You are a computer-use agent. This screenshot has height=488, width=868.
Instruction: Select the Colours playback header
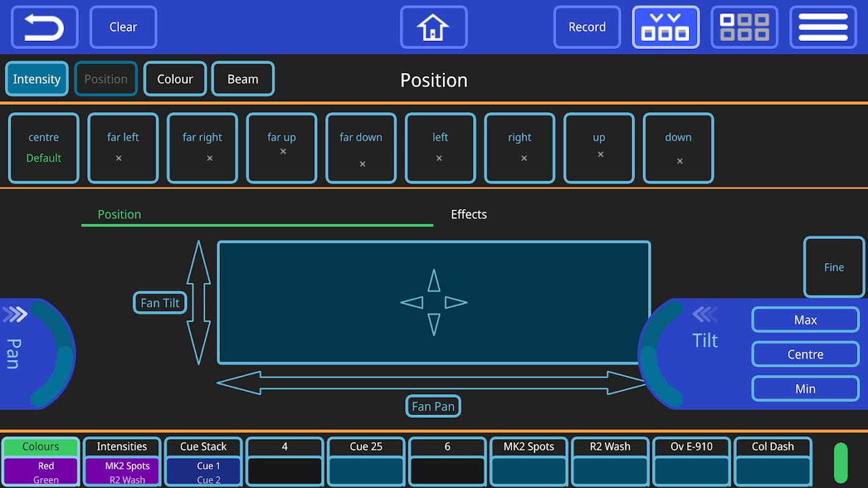pyautogui.click(x=41, y=447)
